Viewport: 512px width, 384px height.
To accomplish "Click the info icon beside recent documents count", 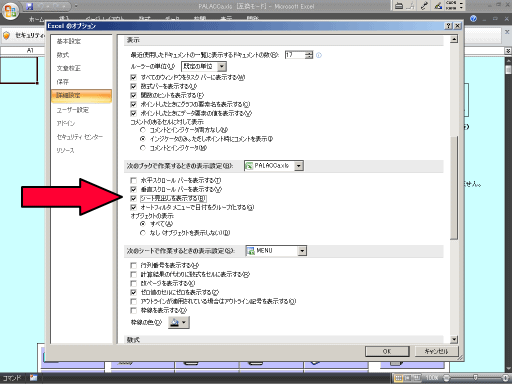I will tap(319, 55).
